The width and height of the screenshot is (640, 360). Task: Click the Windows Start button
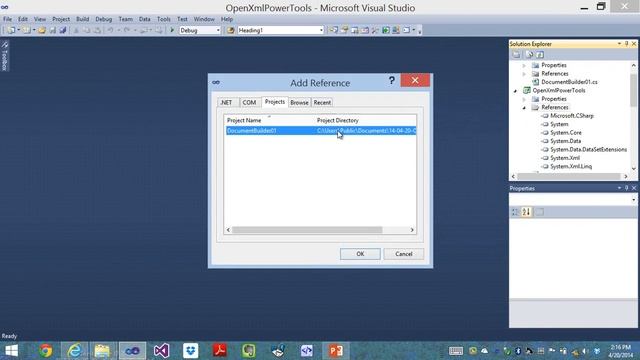click(11, 351)
